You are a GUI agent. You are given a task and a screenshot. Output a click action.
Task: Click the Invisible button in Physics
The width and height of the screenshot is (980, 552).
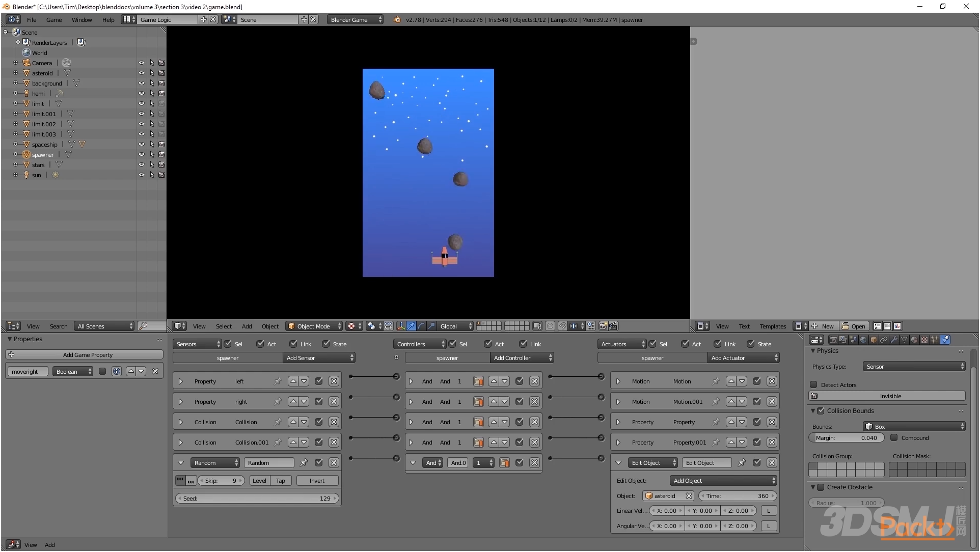click(x=887, y=396)
